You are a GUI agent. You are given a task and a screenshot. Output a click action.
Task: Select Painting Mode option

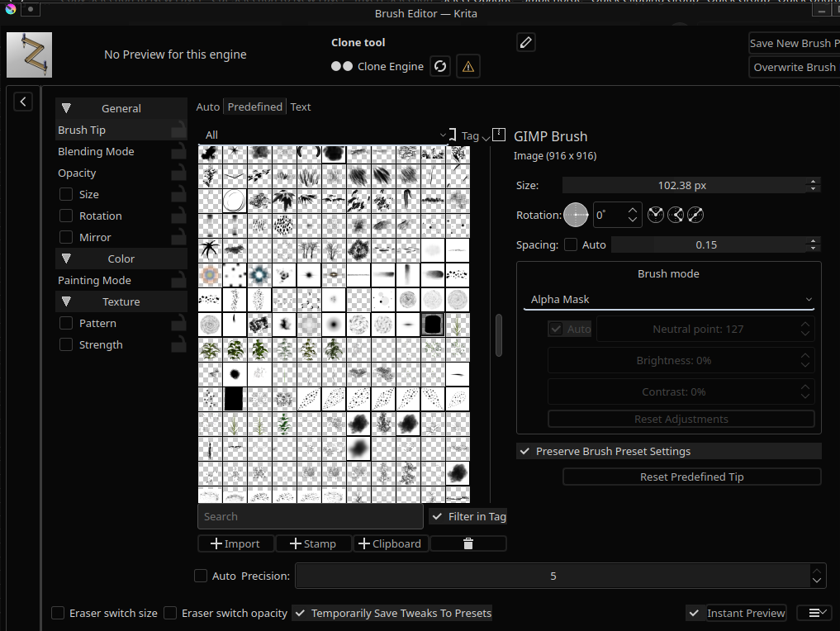121,280
